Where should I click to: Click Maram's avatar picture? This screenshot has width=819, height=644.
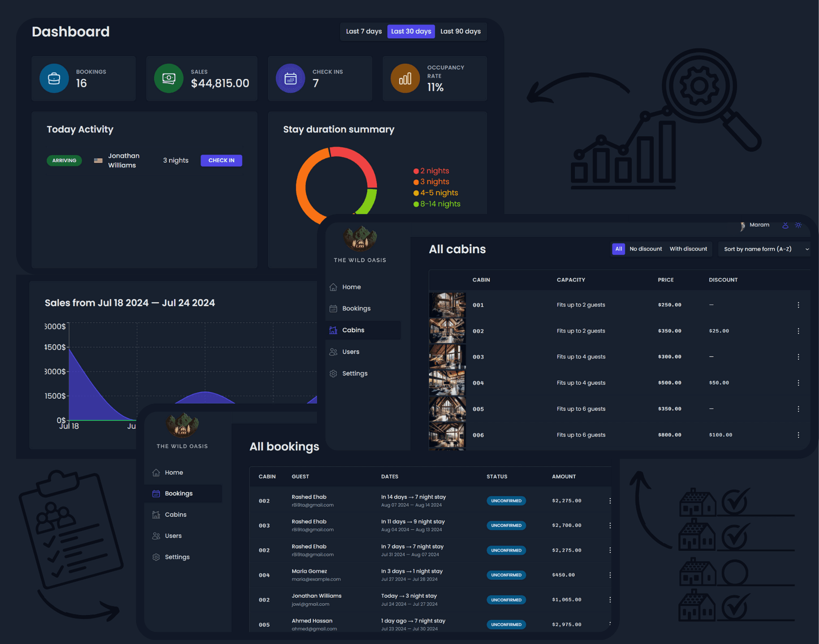[x=742, y=225]
